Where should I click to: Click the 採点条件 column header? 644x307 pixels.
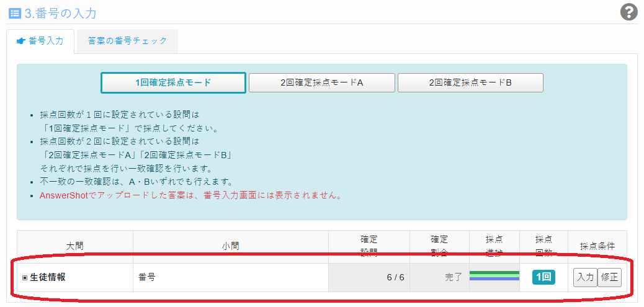point(596,246)
